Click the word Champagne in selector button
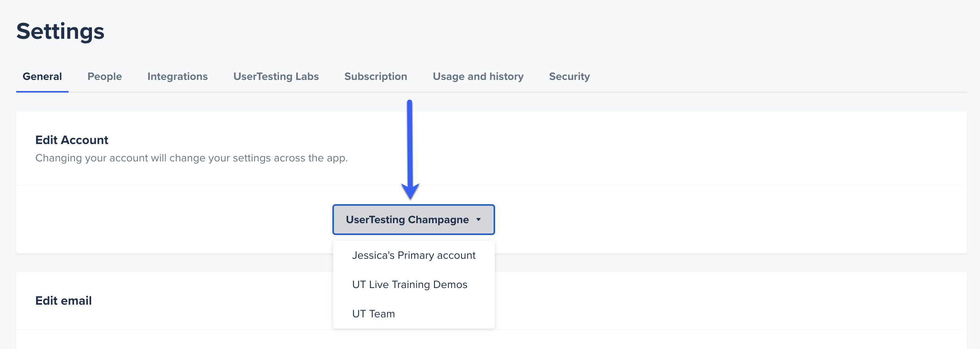 pyautogui.click(x=439, y=220)
